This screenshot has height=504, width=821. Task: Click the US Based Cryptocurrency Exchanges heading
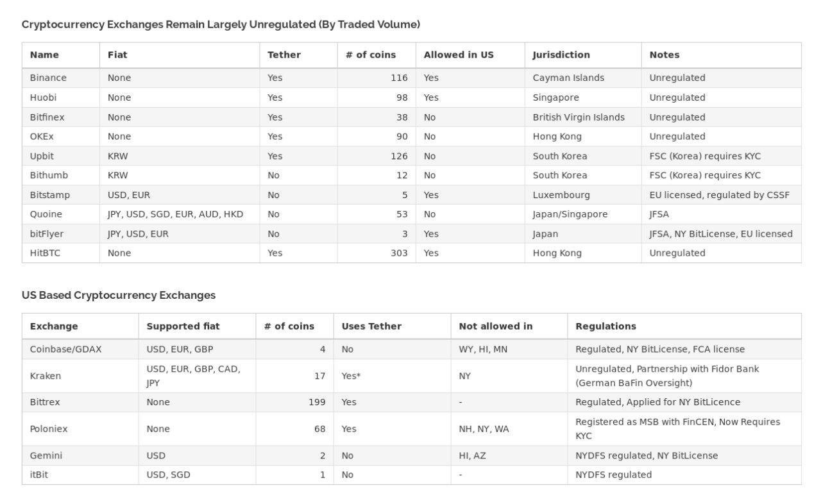[119, 296]
